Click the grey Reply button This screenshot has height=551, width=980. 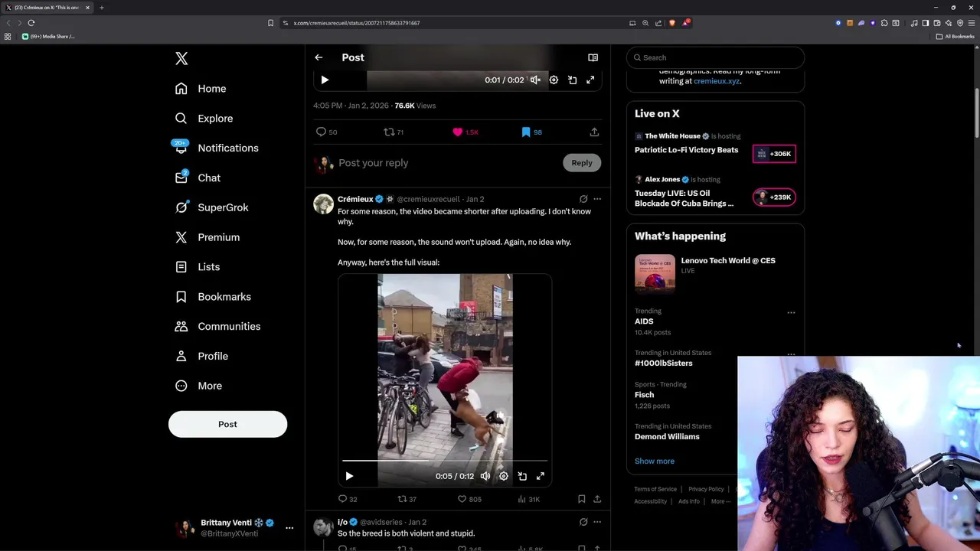click(x=582, y=163)
